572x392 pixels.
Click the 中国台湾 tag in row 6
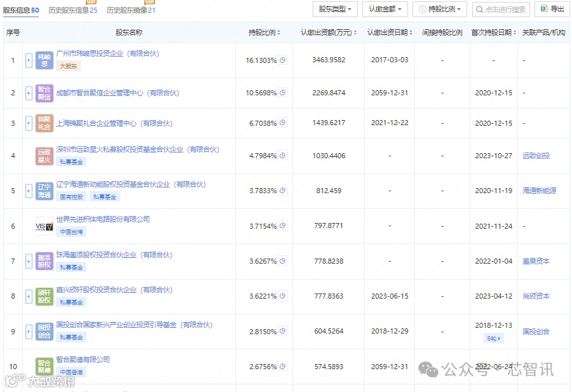[x=71, y=232]
